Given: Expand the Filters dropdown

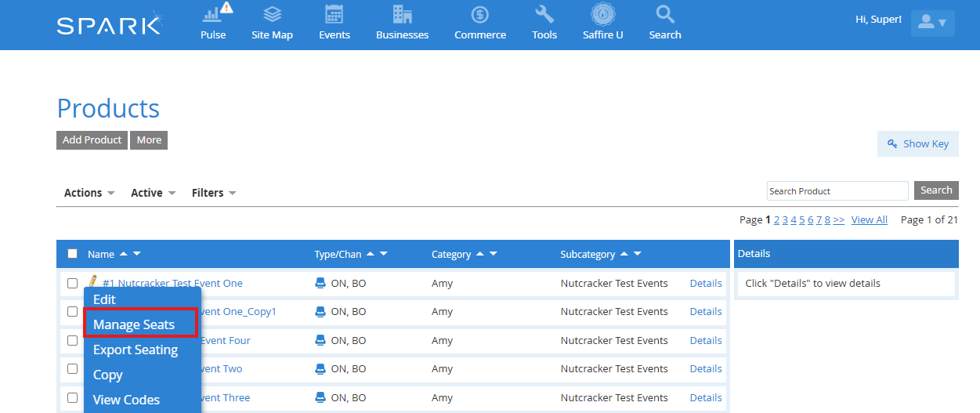Looking at the screenshot, I should pyautogui.click(x=214, y=193).
